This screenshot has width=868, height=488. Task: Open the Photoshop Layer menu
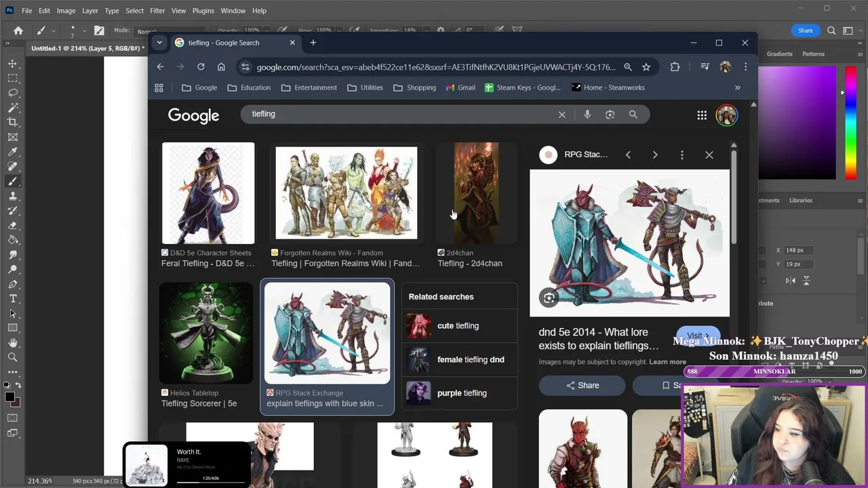[90, 11]
